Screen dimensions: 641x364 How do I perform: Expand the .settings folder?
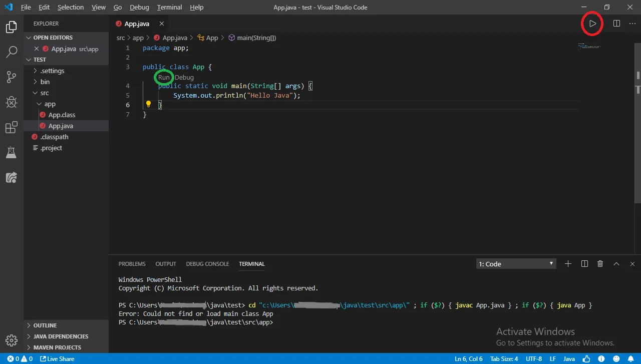pos(52,71)
